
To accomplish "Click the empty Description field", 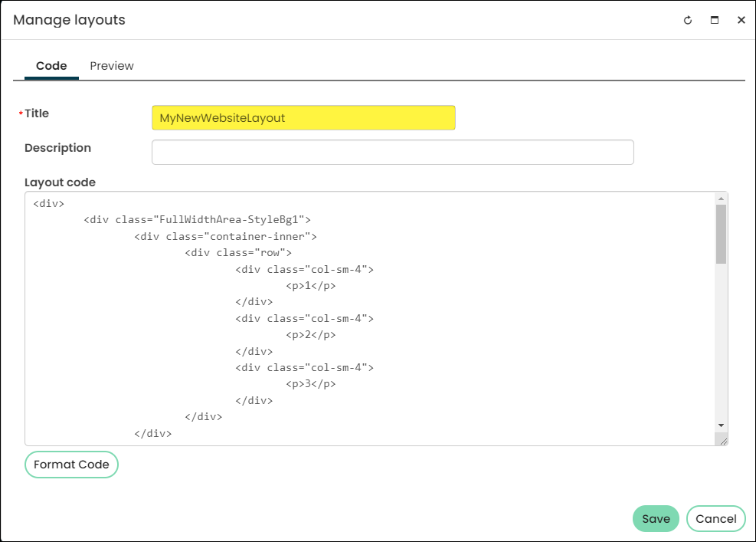I will click(x=392, y=152).
